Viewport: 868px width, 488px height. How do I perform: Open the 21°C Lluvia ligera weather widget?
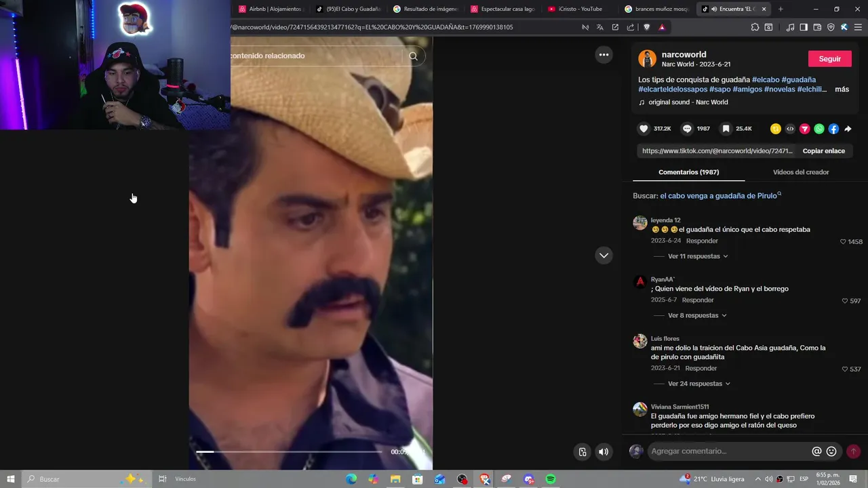pos(713,479)
